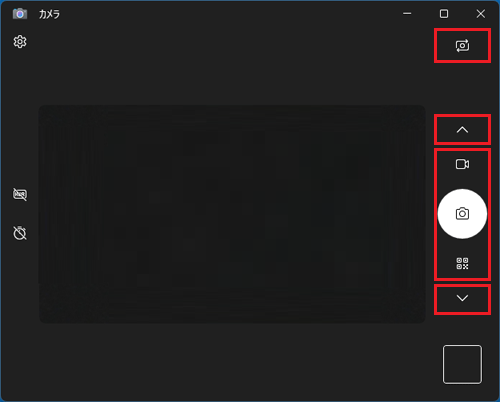Choose the video camera mode icon
This screenshot has width=500, height=402.
point(462,164)
